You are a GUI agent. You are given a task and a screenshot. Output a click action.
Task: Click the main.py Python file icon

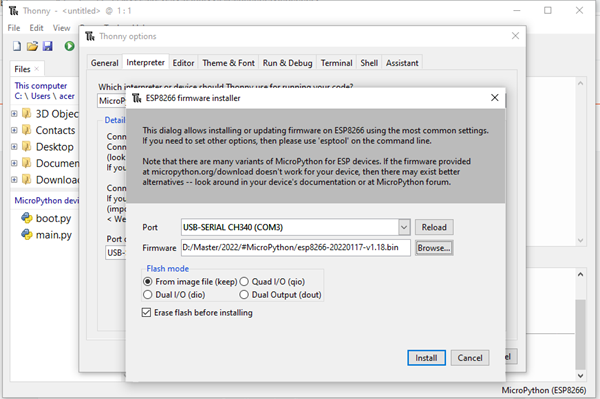[27, 235]
